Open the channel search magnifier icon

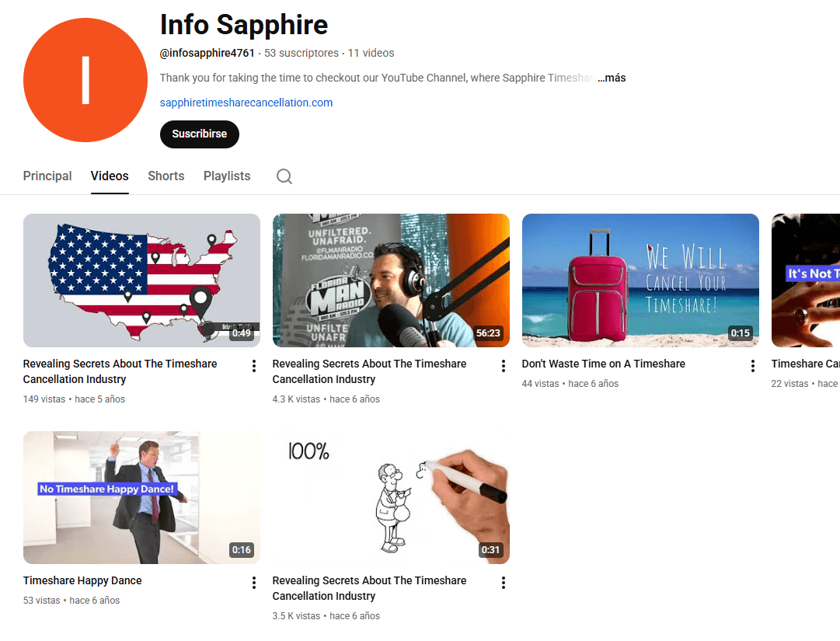[284, 176]
